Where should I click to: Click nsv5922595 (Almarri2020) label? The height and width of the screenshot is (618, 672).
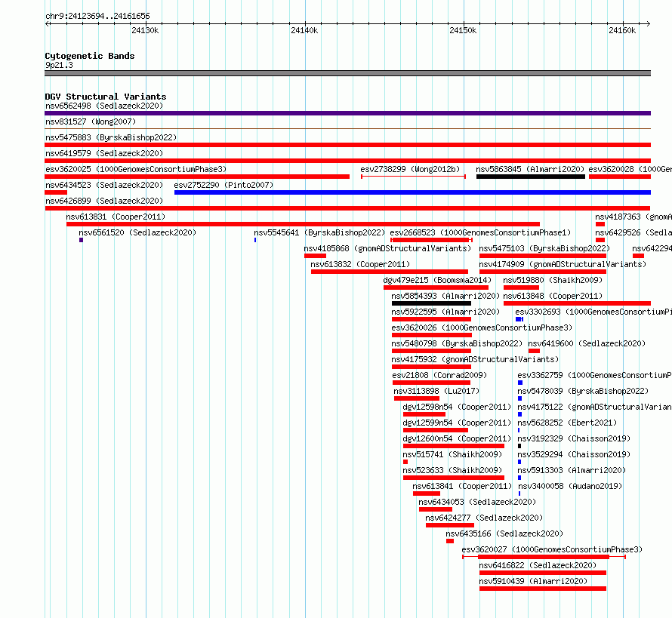click(445, 312)
